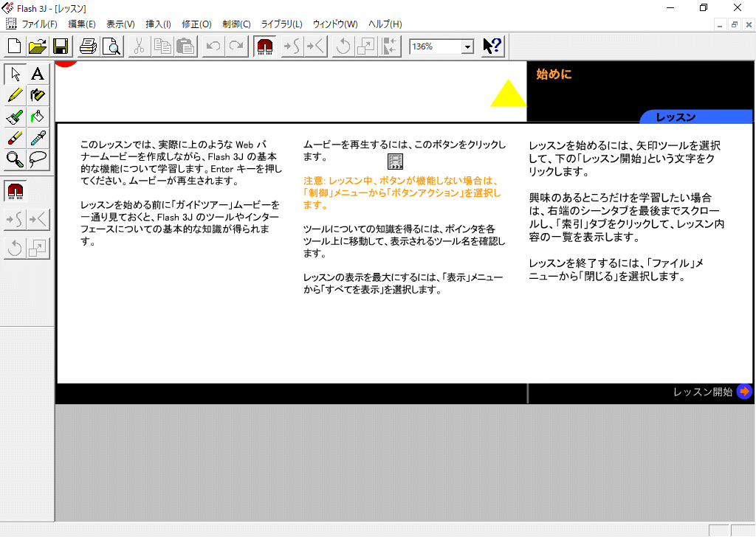Open the 編集(E) menu
756x537 pixels.
[x=81, y=24]
